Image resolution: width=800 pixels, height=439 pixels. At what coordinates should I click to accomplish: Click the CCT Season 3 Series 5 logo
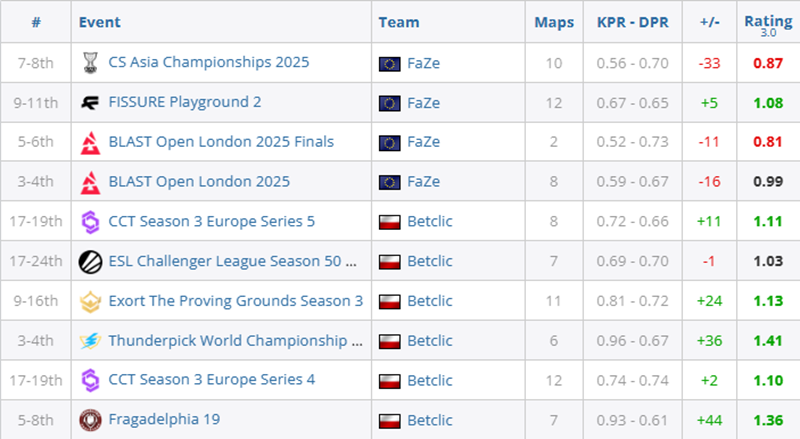(x=90, y=221)
